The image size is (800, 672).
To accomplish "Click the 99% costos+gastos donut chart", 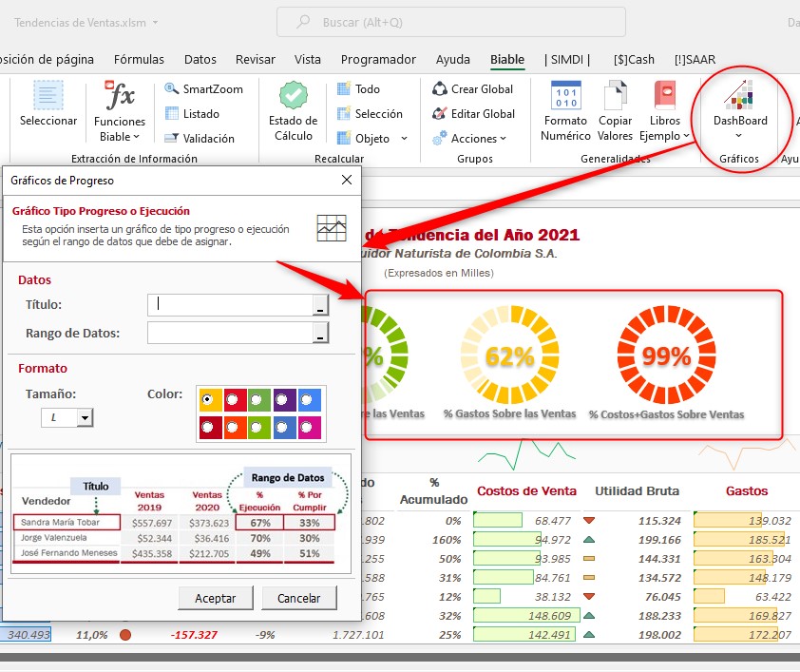I will [x=666, y=355].
